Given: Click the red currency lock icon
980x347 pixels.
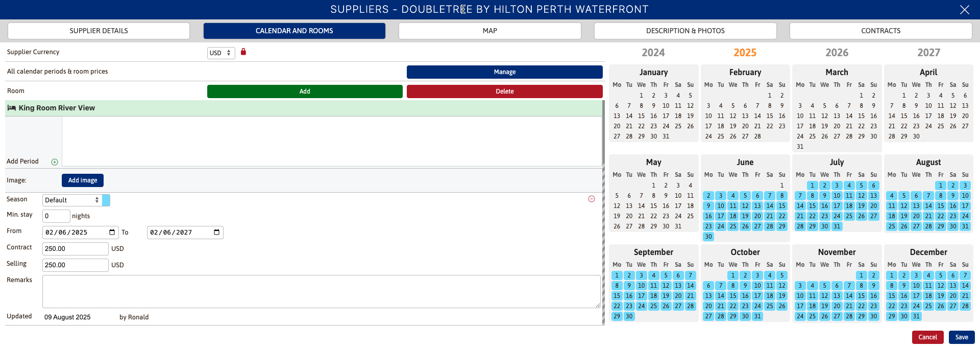Looking at the screenshot, I should [x=243, y=52].
